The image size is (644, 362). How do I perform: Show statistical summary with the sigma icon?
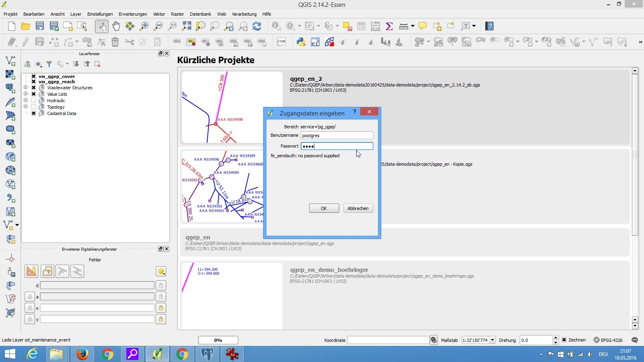(x=389, y=26)
